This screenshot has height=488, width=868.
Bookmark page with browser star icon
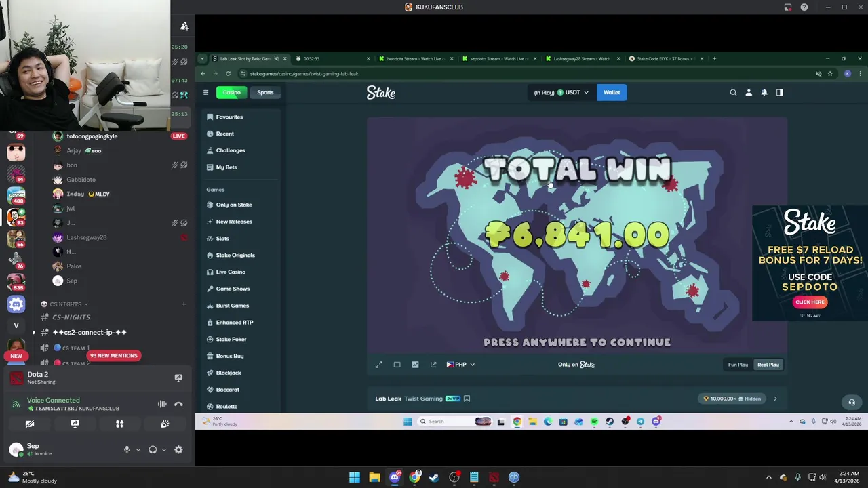pos(830,73)
